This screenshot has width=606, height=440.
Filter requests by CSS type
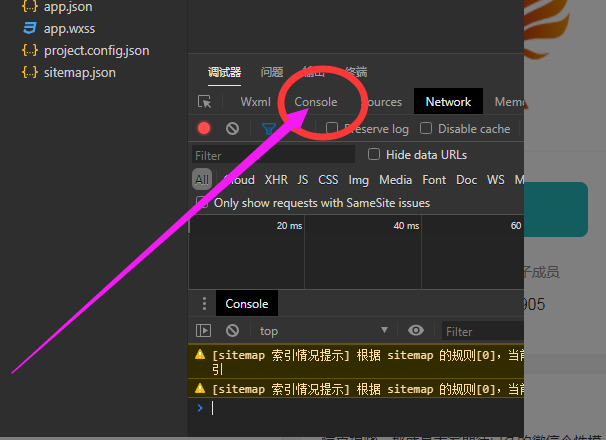coord(328,180)
